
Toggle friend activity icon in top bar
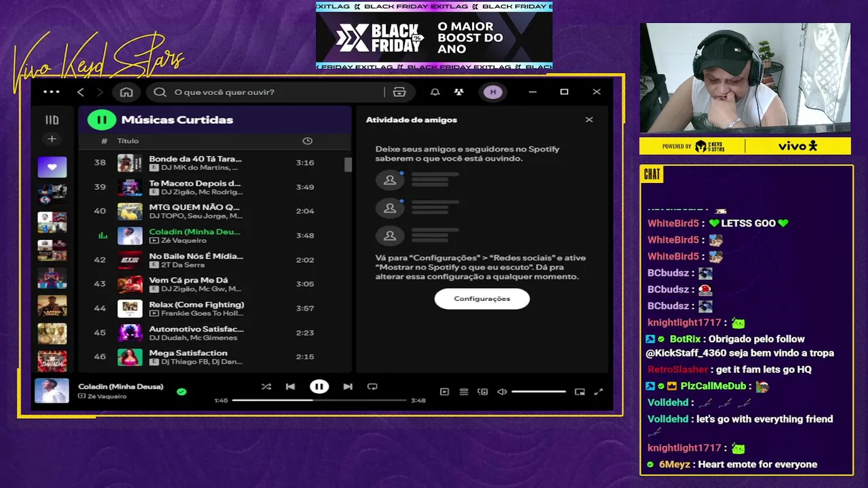point(459,92)
